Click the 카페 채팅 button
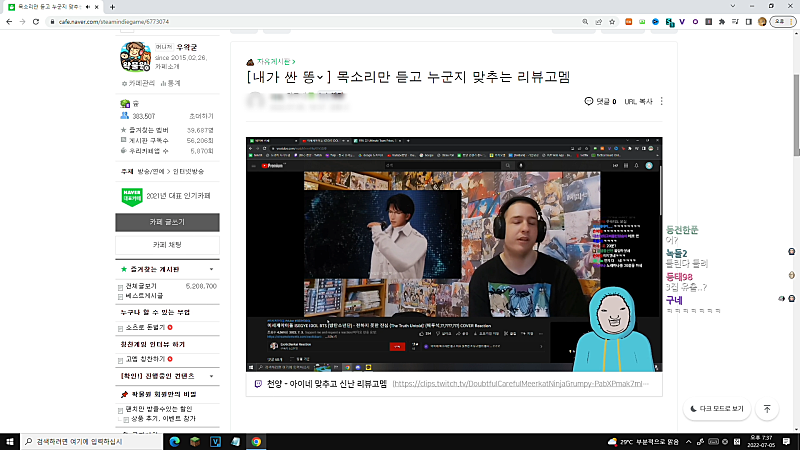Image resolution: width=800 pixels, height=450 pixels. (167, 245)
